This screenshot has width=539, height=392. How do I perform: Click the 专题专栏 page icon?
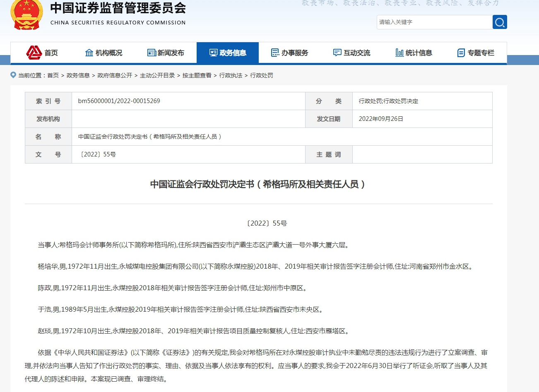pyautogui.click(x=461, y=53)
